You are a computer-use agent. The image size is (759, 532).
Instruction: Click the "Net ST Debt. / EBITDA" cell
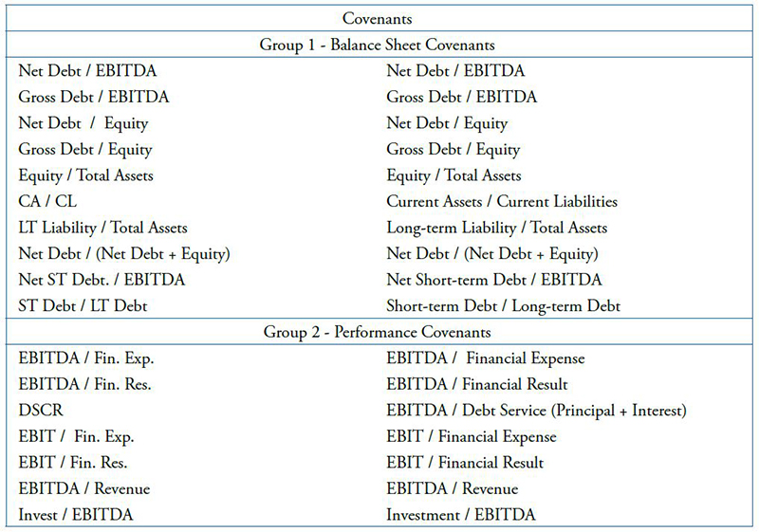tap(102, 280)
